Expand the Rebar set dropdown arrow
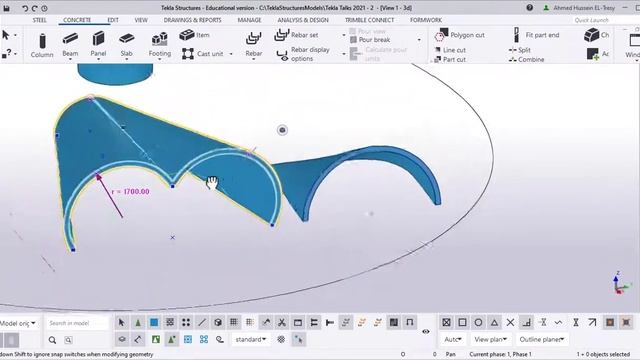 click(x=344, y=36)
